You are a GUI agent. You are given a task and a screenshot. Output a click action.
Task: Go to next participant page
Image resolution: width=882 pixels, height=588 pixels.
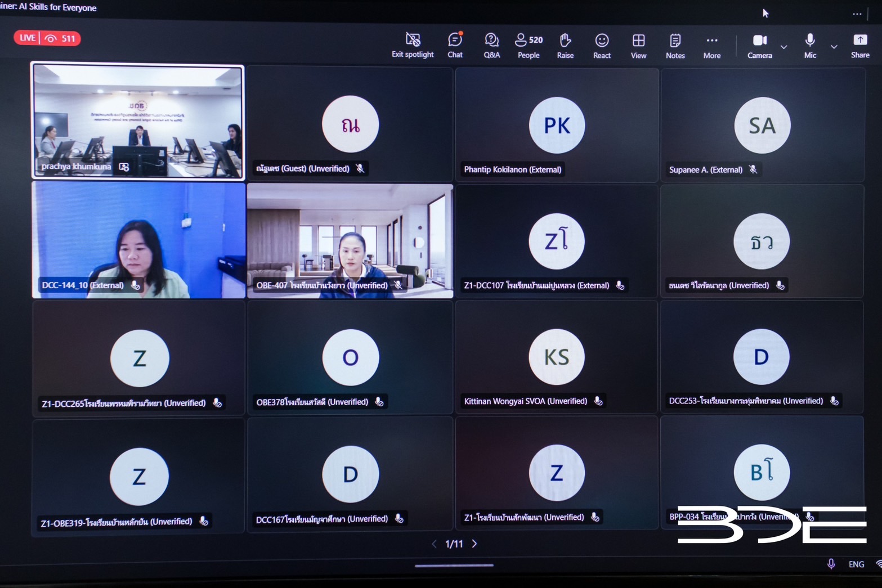click(x=474, y=544)
